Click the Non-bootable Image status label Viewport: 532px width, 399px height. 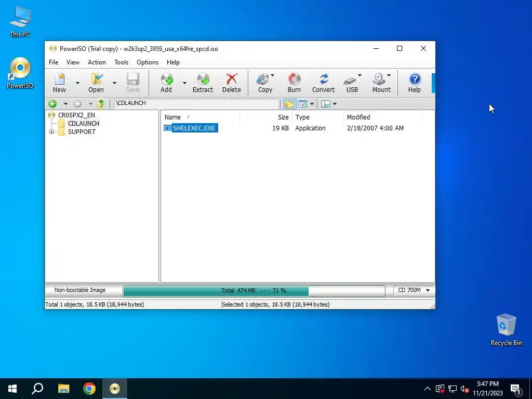tap(80, 290)
